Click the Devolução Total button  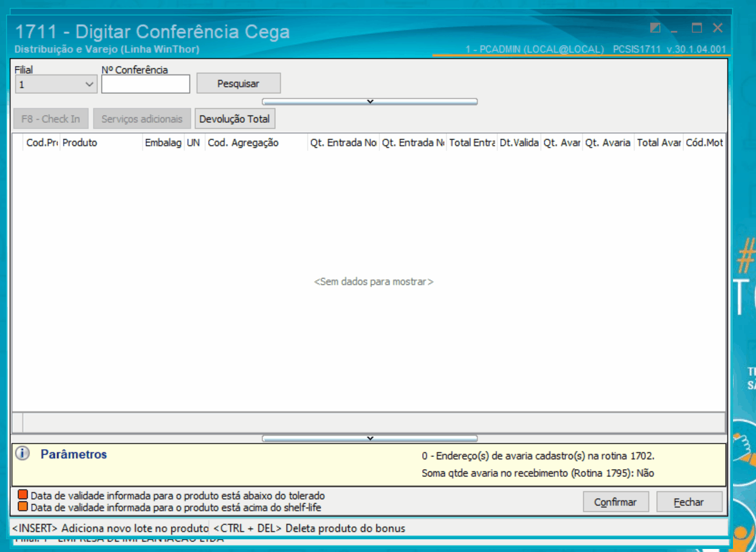tap(235, 119)
